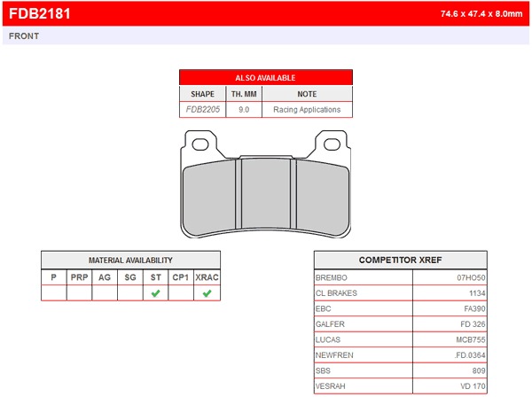Select the FA390 cross reference
532x397 pixels.
[474, 309]
